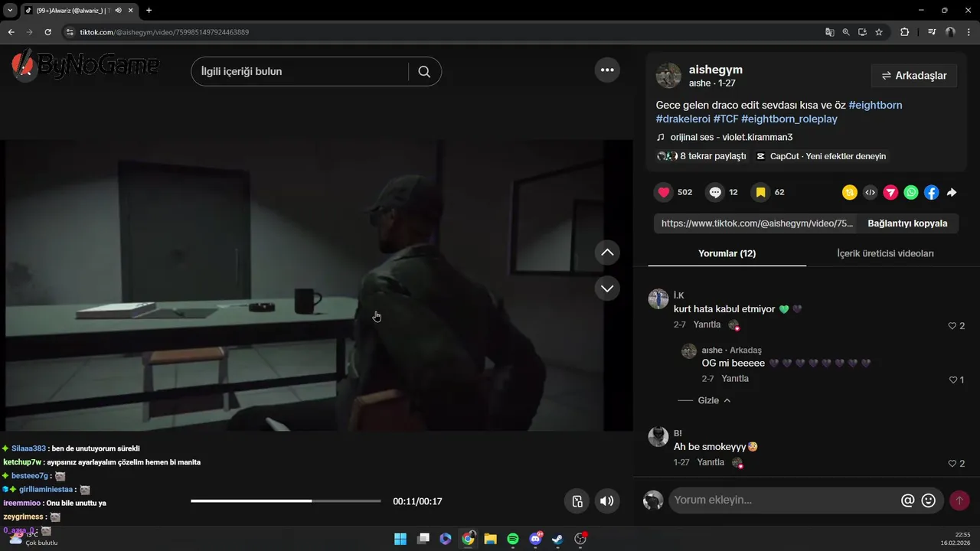Image resolution: width=980 pixels, height=551 pixels.
Task: Open the emoji picker smiley icon
Action: tap(929, 500)
